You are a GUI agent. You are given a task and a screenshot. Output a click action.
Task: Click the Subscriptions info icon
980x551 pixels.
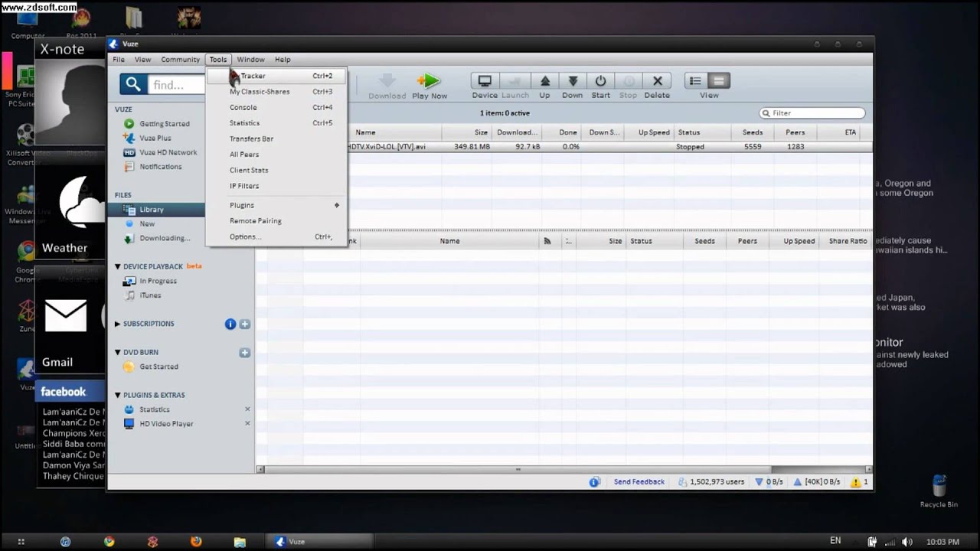230,324
